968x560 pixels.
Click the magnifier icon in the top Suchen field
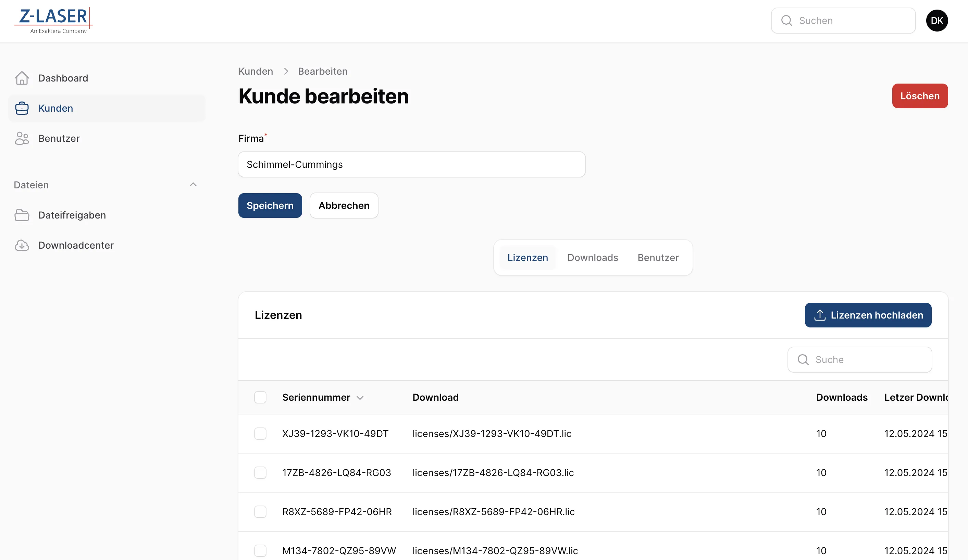coord(786,21)
